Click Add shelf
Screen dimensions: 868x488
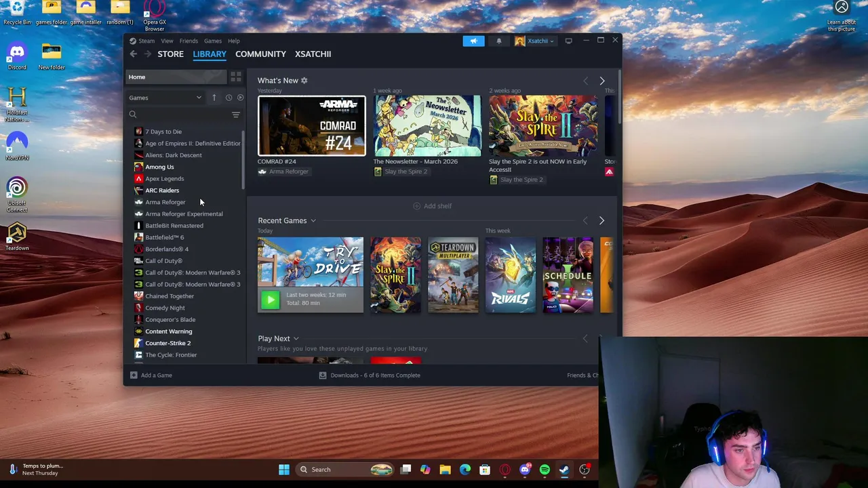[432, 206]
